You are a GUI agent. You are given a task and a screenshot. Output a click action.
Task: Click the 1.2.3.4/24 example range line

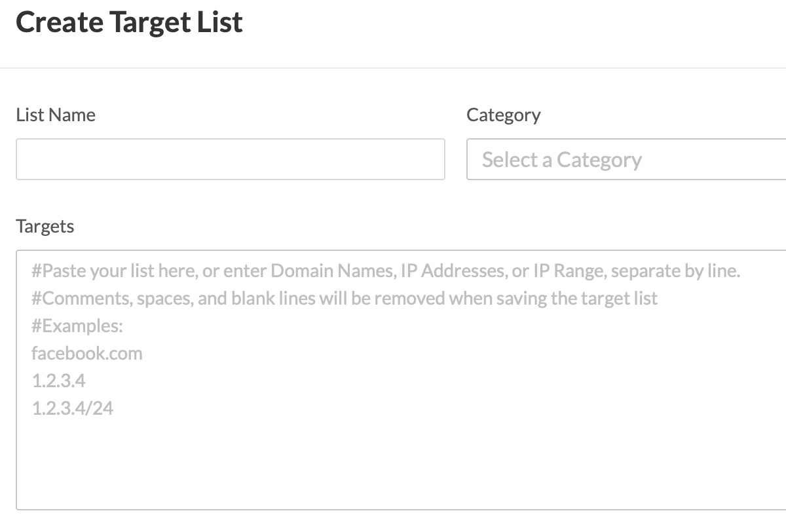click(72, 409)
